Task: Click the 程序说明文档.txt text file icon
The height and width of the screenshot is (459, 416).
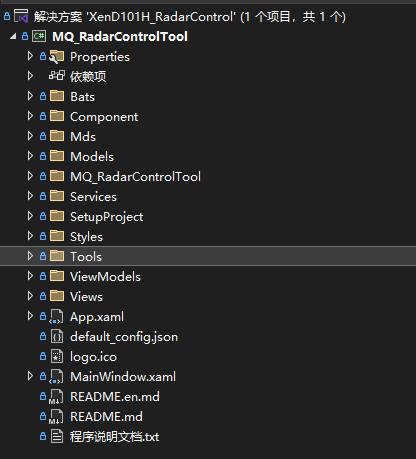Action: [57, 436]
